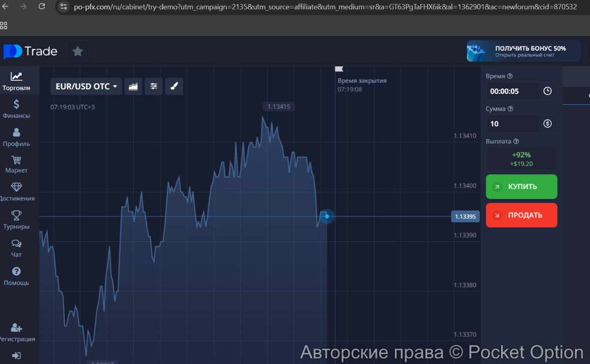Click the Pocket Option Trade logo
590x364 pixels.
(30, 51)
